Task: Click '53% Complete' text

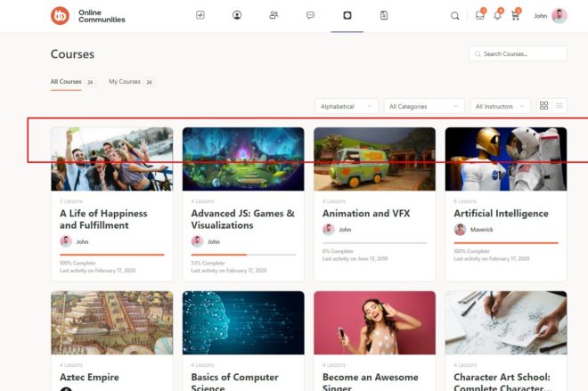Action: [208, 263]
